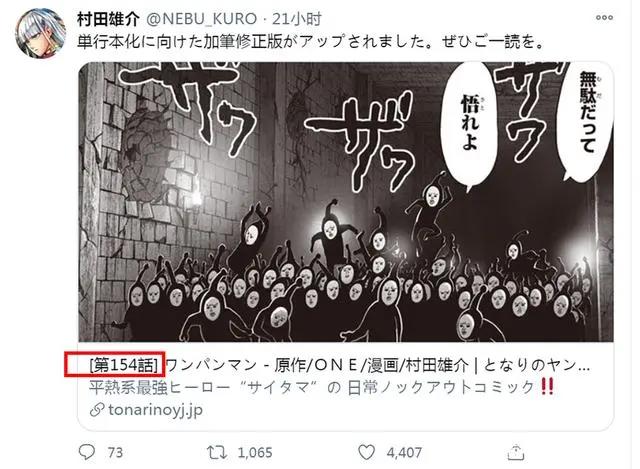The height and width of the screenshot is (469, 640).
Task: Open the three-dot more options menu
Action: coord(604,18)
